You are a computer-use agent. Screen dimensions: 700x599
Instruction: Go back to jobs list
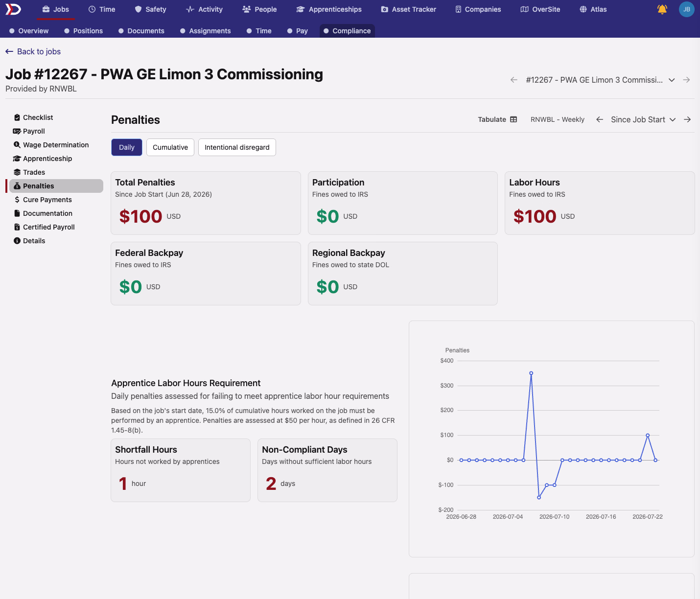tap(33, 51)
